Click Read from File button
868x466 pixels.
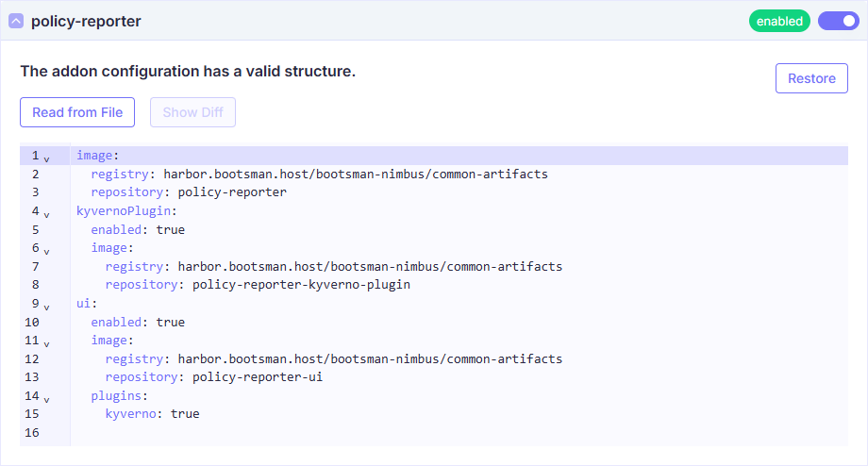pos(77,112)
